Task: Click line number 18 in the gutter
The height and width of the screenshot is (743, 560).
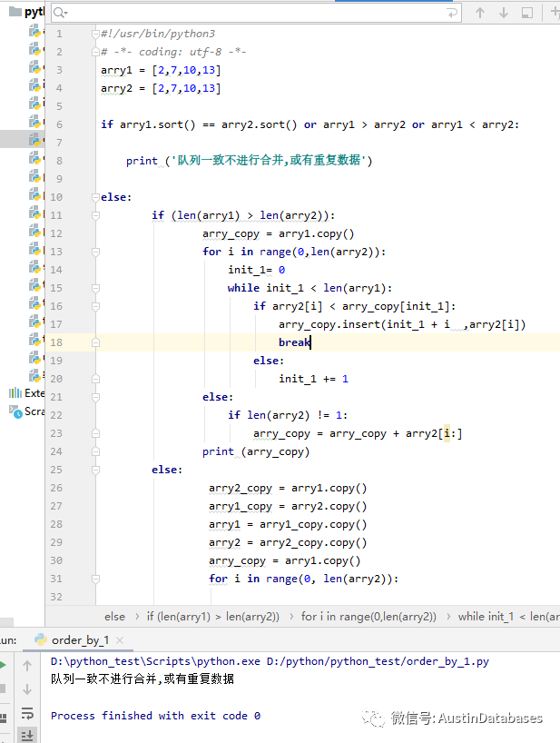Action: (x=56, y=342)
